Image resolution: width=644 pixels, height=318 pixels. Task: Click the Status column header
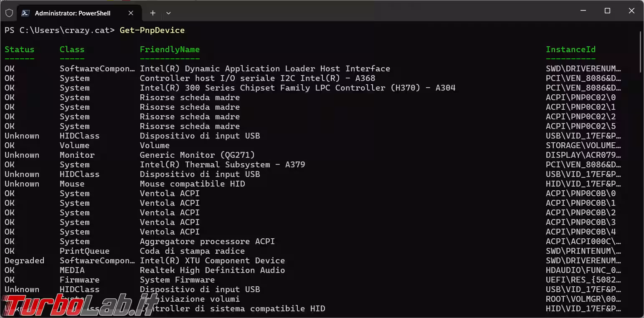[x=19, y=49]
